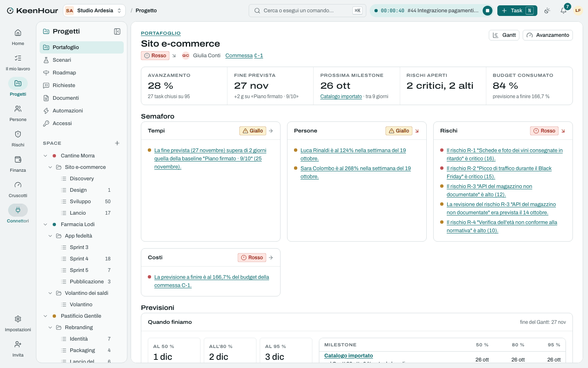Click the GC avatar of Giulia Conti
The image size is (588, 368).
(186, 56)
